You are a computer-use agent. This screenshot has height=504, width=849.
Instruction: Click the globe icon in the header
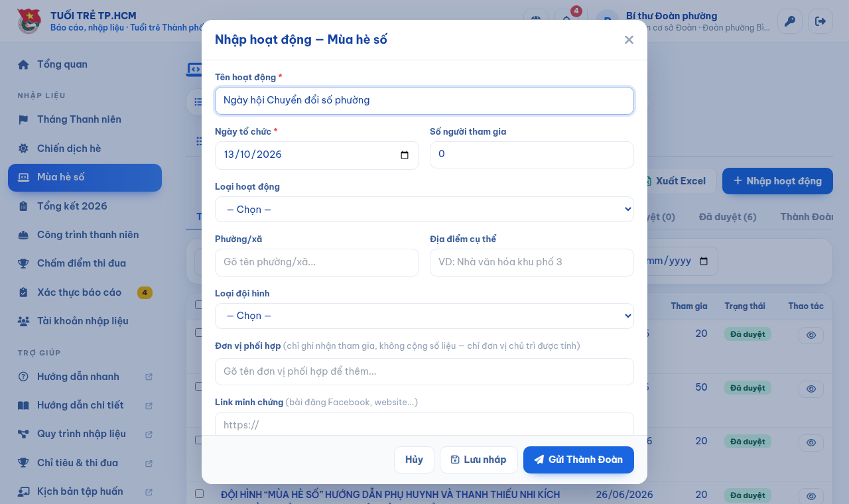pyautogui.click(x=536, y=20)
